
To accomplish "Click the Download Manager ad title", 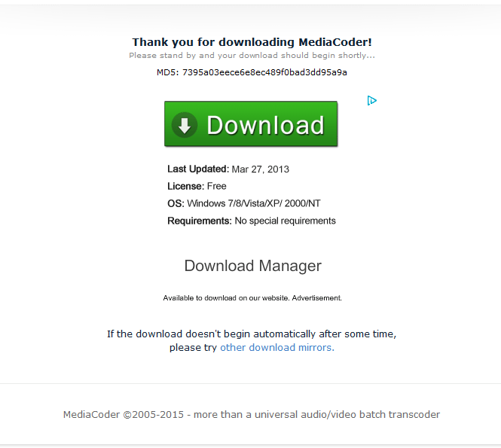I will [252, 266].
